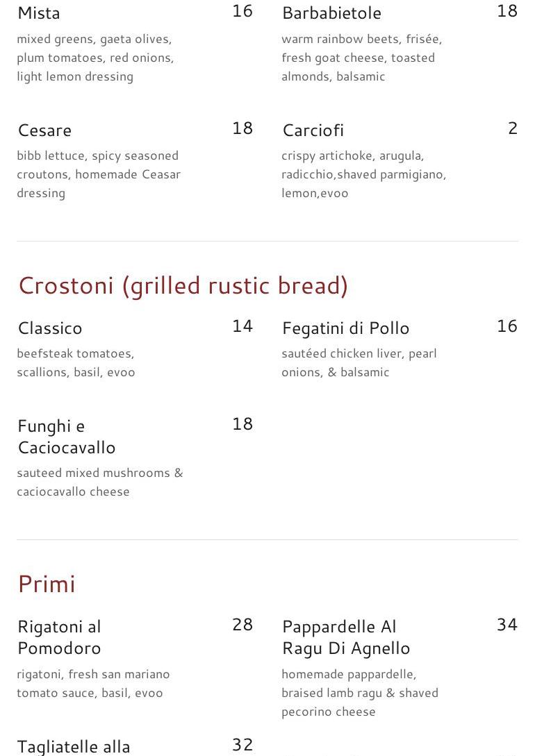Open the Barbabietole menu item
The image size is (535, 756).
click(331, 13)
